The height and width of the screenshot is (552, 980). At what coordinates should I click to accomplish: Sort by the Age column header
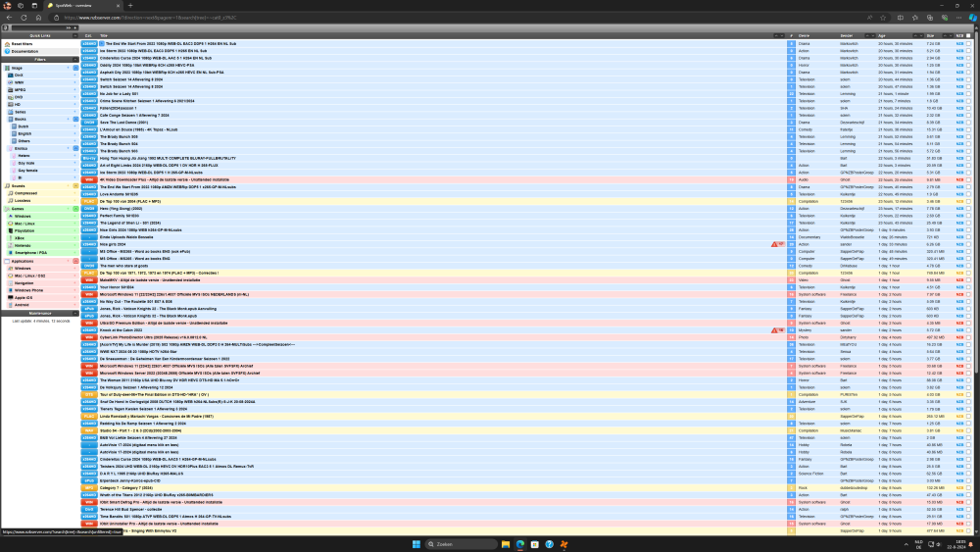coord(882,35)
